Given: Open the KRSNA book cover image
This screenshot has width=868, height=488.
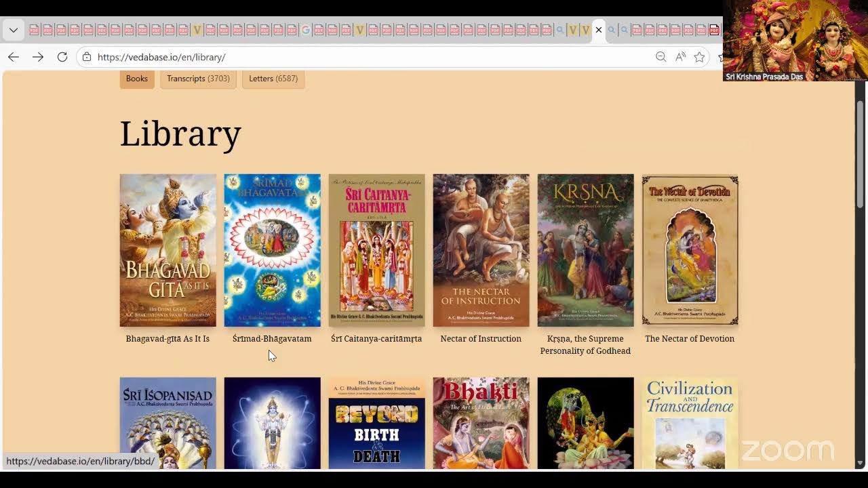Looking at the screenshot, I should click(586, 250).
